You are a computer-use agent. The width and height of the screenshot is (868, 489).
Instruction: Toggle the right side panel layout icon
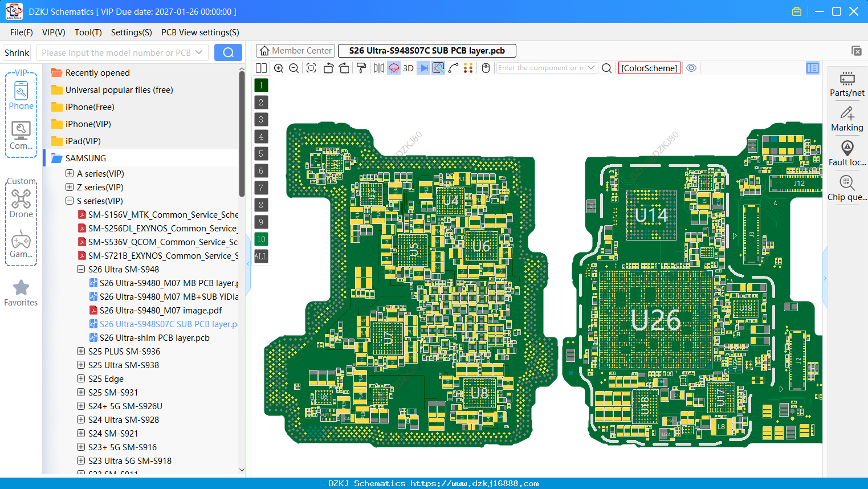coord(813,68)
